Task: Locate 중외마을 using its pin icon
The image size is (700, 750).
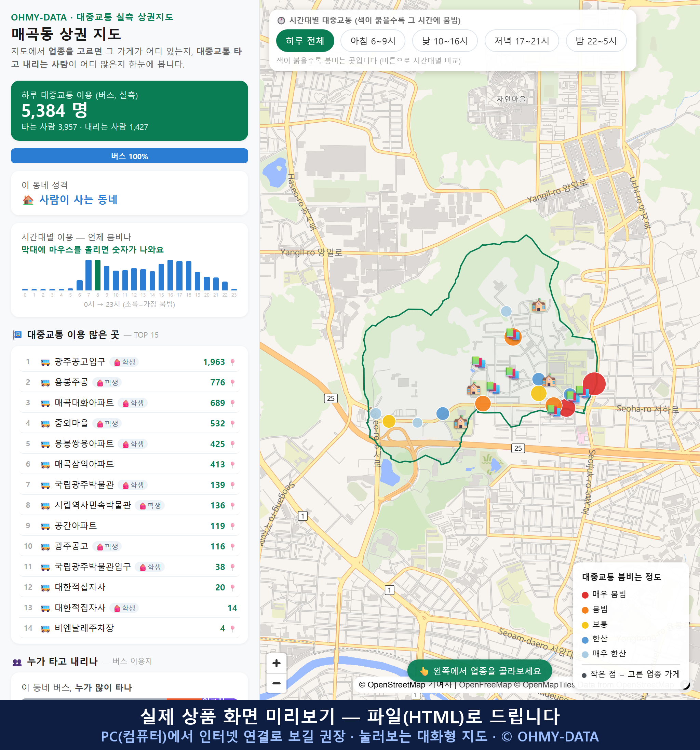Action: (x=232, y=424)
